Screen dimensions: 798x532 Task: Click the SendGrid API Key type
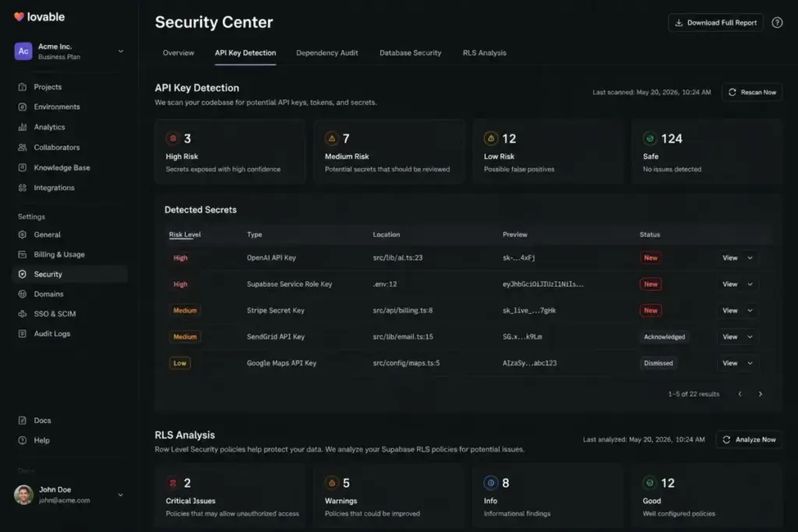click(275, 336)
